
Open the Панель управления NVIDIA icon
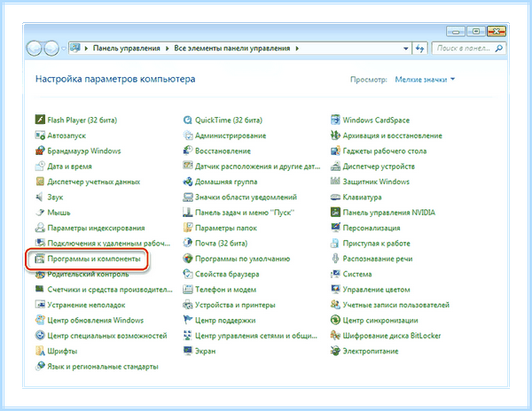tap(335, 212)
